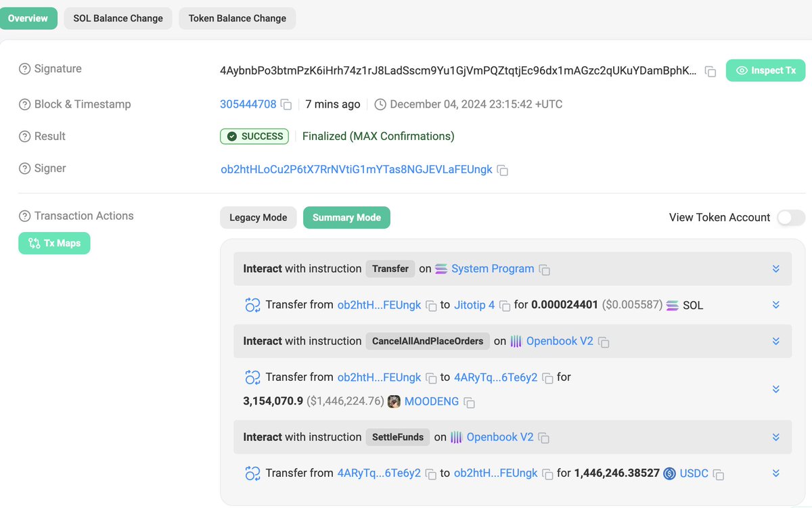Copy 4ARyTq...6Te6y2 address in USDC transfer
This screenshot has height=508, width=812.
tap(431, 474)
